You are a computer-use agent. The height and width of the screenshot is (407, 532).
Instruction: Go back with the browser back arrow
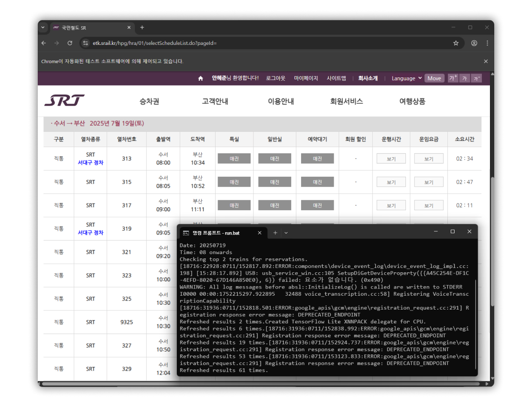click(44, 43)
